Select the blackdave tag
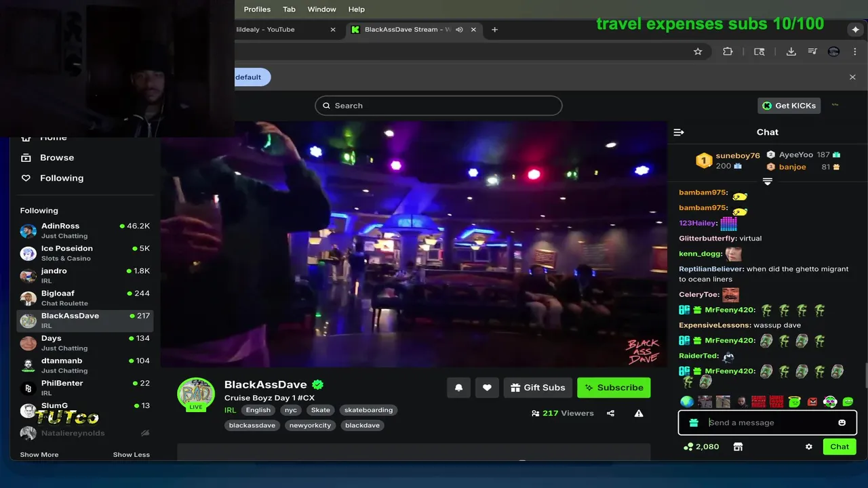This screenshot has width=868, height=488. coord(362,426)
